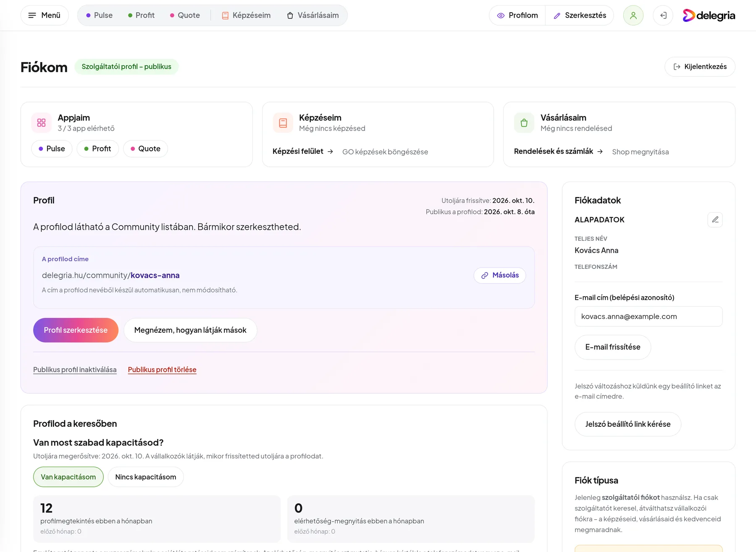The width and height of the screenshot is (756, 552).
Task: Go to Quote in top navigation
Action: (185, 15)
